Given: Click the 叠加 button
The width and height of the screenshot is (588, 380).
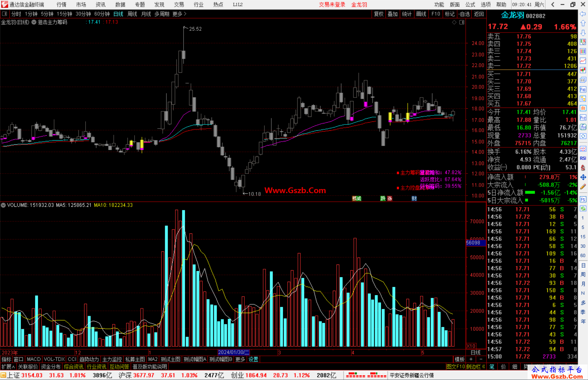Looking at the screenshot, I should point(393,14).
